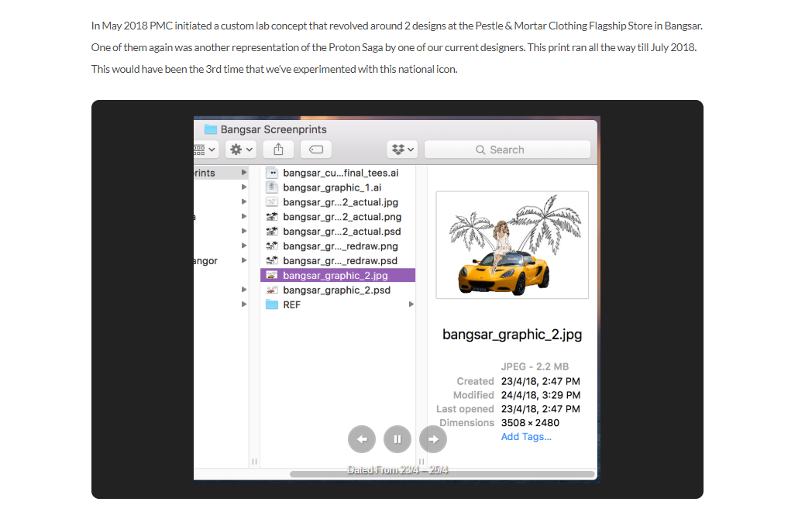The height and width of the screenshot is (519, 812).
Task: Advance to next slide with right arrow
Action: pos(433,439)
